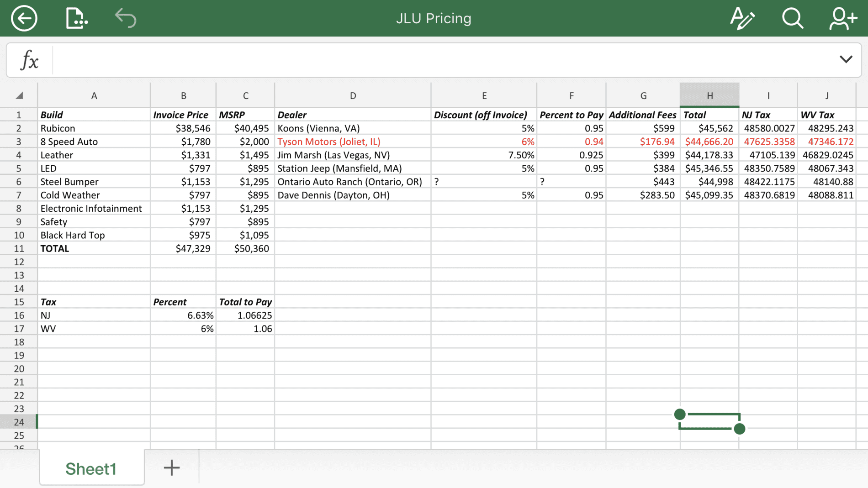
Task: Select Discount (off Invoice) header cell
Action: (484, 115)
